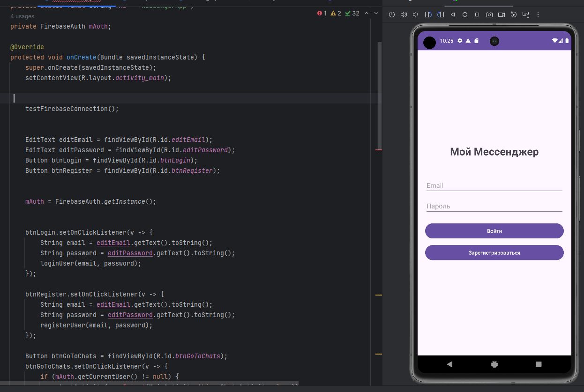The height and width of the screenshot is (392, 584).
Task: Click emulator toolbar Back triangle
Action: (453, 15)
